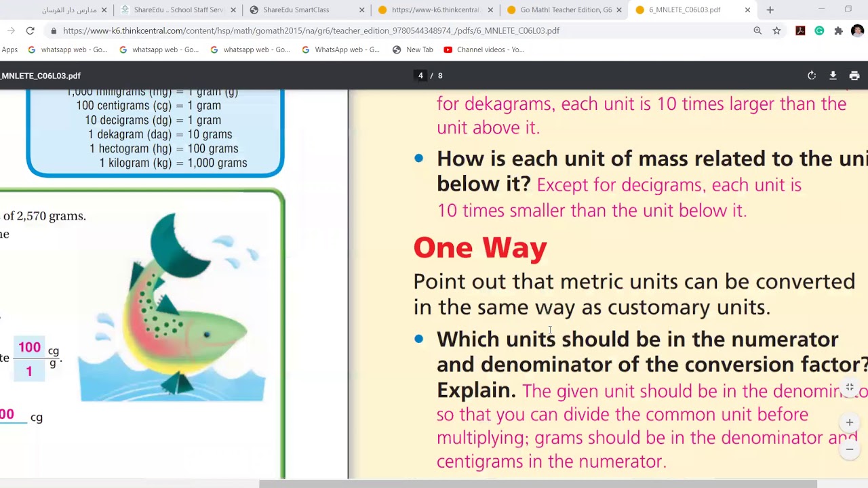The height and width of the screenshot is (488, 868).
Task: Click the pink 100 numerator value
Action: point(29,347)
